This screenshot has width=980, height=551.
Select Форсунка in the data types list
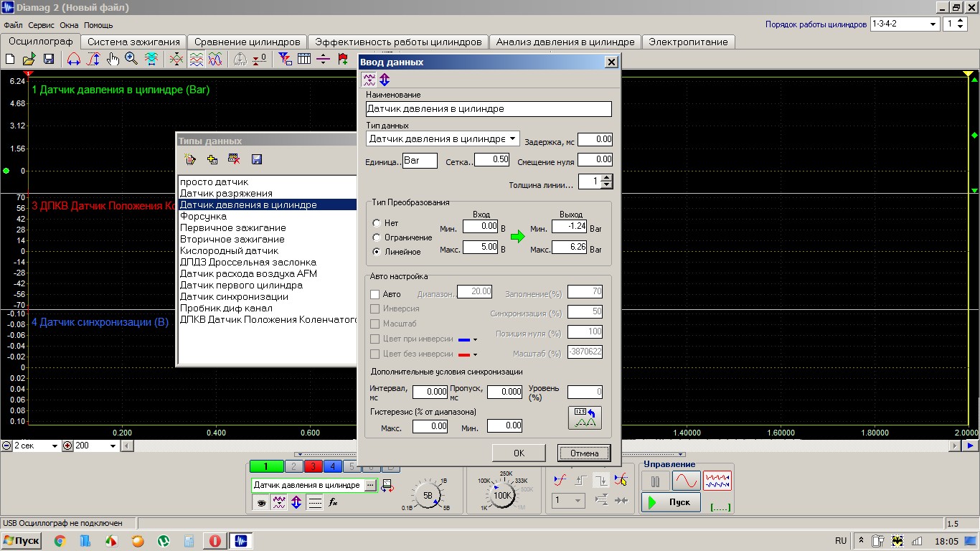coord(203,216)
